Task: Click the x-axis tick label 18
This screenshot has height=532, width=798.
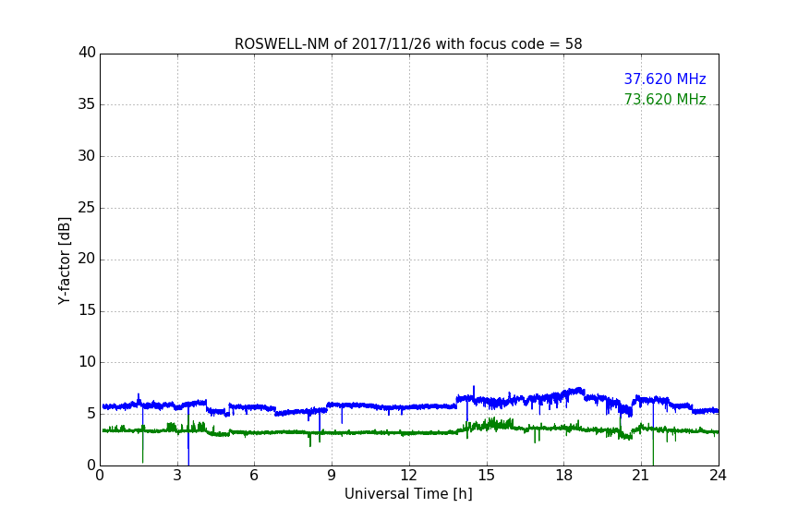Action: (x=564, y=476)
